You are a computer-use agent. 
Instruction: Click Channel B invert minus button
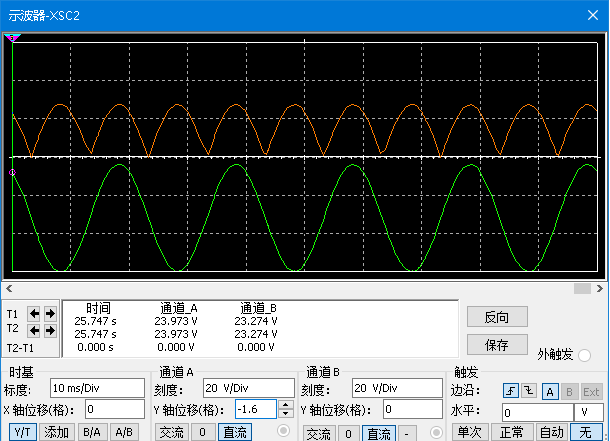(407, 433)
